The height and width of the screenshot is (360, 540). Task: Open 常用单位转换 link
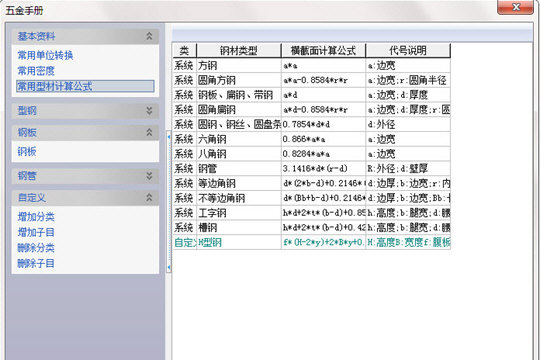(45, 55)
